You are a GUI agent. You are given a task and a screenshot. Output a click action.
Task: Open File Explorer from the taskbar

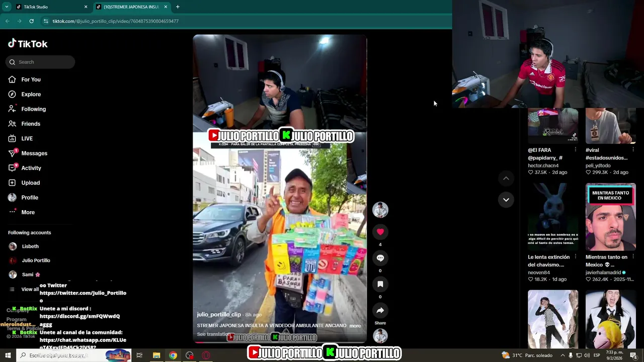[x=156, y=355]
